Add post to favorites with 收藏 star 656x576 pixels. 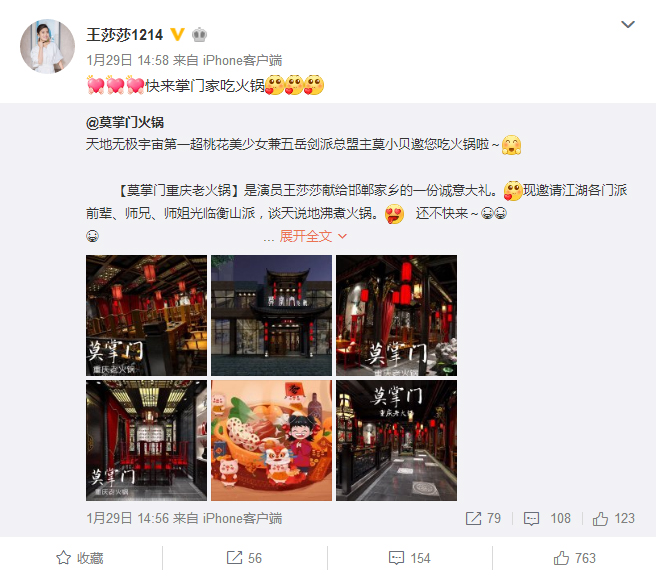pyautogui.click(x=79, y=558)
